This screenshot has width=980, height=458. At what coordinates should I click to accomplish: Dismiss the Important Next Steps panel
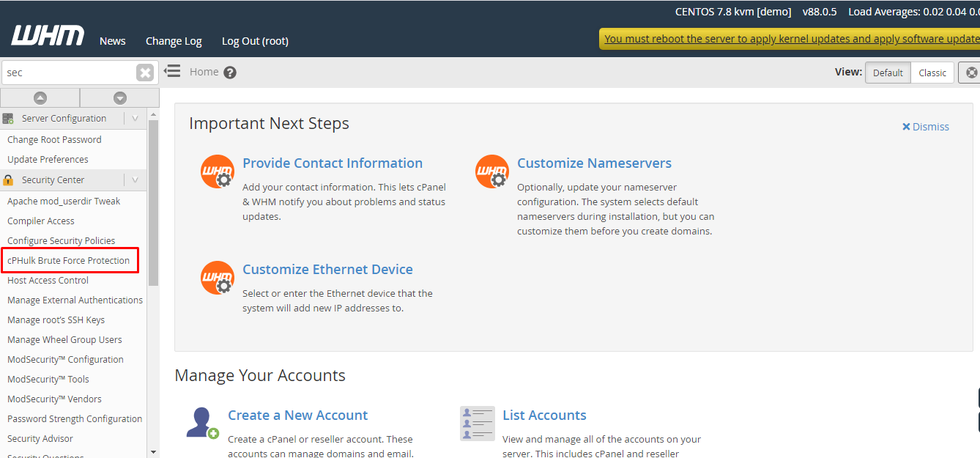[x=925, y=126]
